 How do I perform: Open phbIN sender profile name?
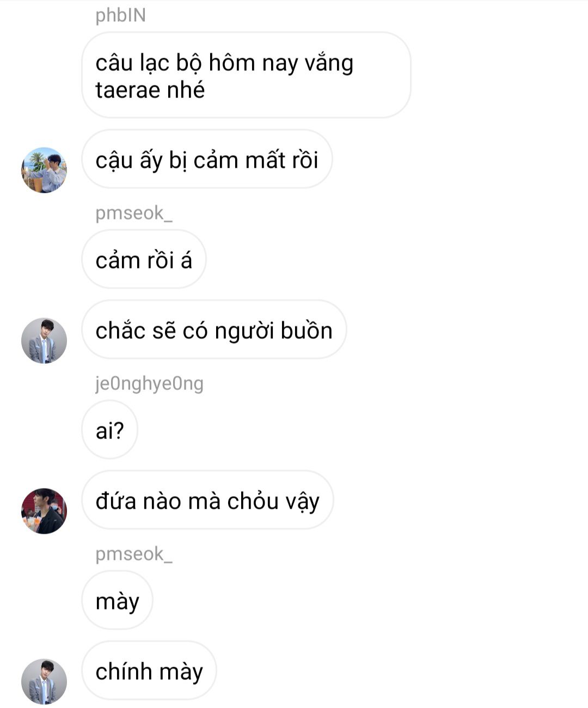tap(121, 15)
